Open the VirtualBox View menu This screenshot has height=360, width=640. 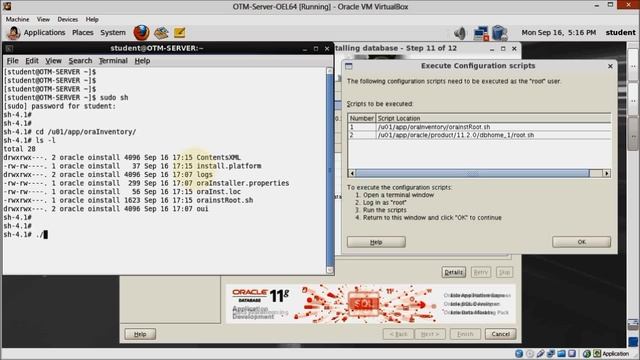click(43, 19)
